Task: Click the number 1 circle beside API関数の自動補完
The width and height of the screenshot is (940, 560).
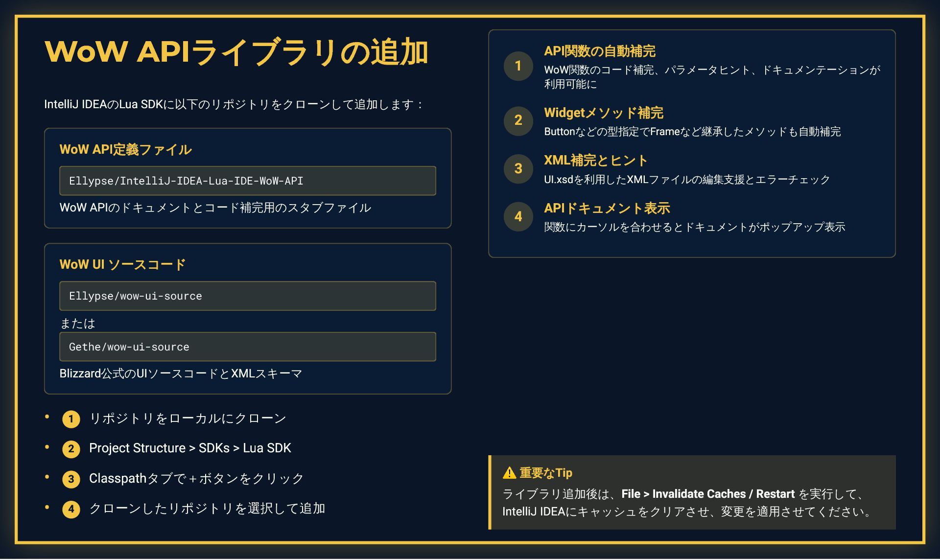Action: pyautogui.click(x=518, y=66)
